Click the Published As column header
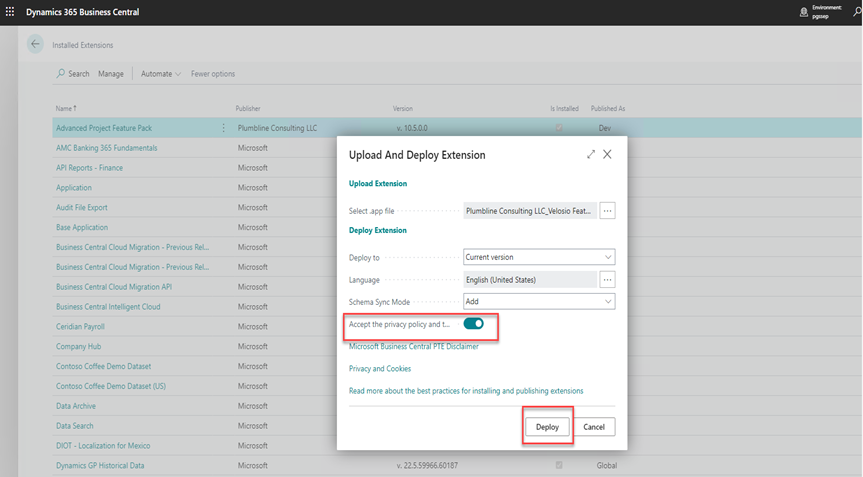Screen dimensions: 863x477 tap(608, 108)
